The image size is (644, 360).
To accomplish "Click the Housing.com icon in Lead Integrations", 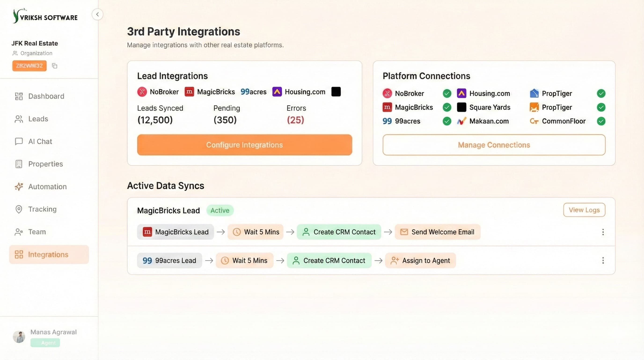I will [x=277, y=92].
